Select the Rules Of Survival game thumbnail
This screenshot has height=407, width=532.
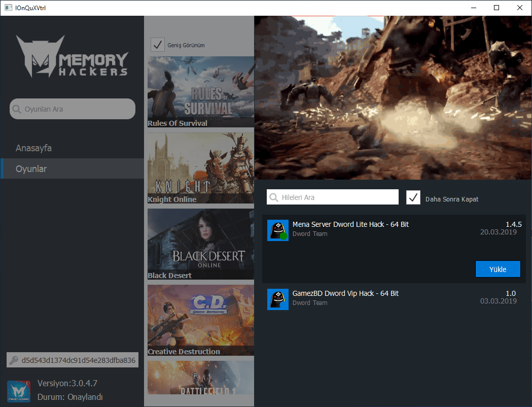click(201, 92)
